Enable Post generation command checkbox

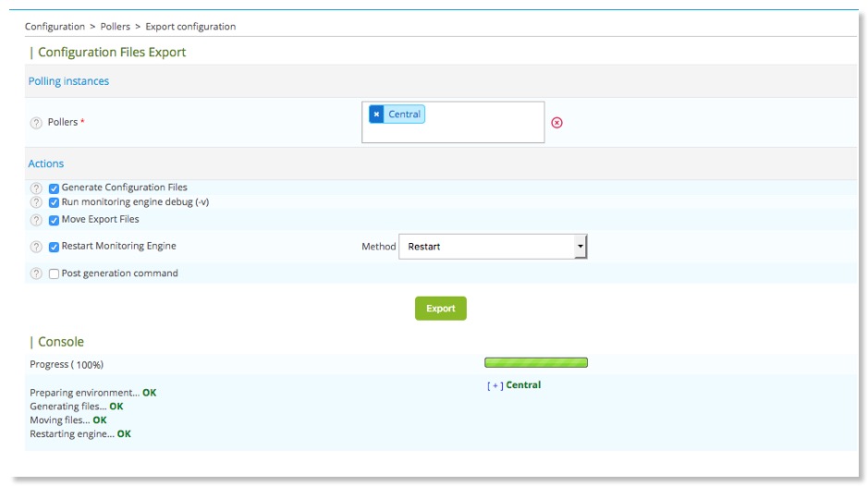[x=54, y=273]
